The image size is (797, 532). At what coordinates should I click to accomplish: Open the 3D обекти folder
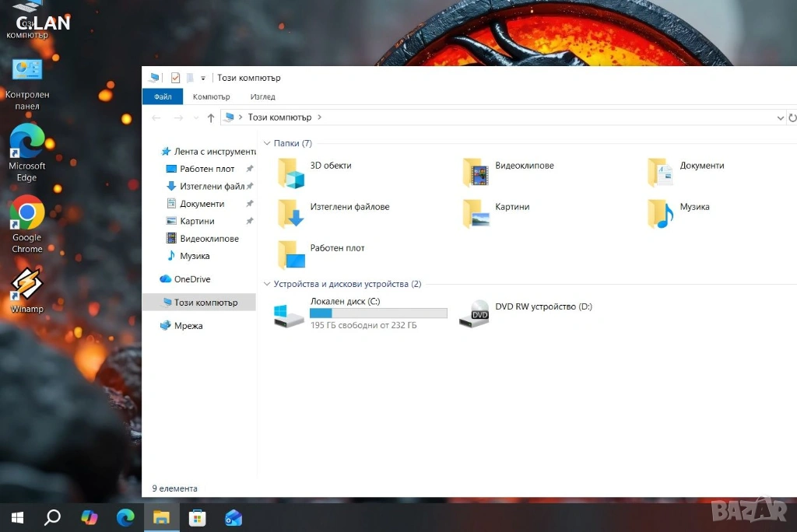pyautogui.click(x=293, y=173)
